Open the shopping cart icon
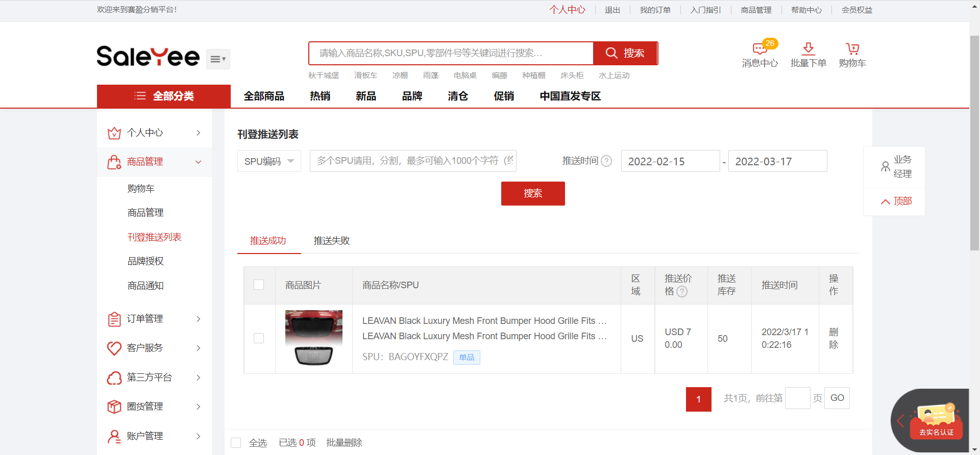 852,49
